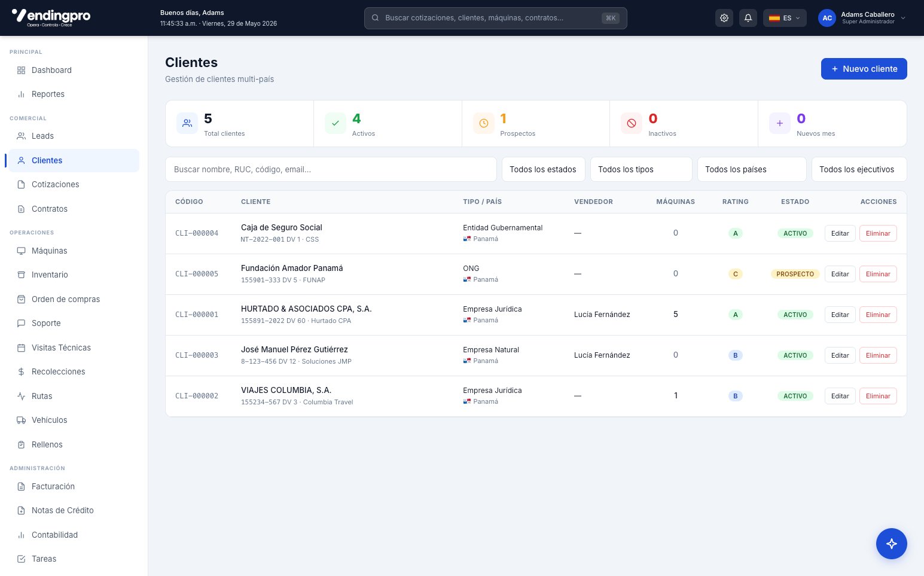Click the floating AI assistant sparkle button
This screenshot has width=924, height=576.
coord(891,544)
